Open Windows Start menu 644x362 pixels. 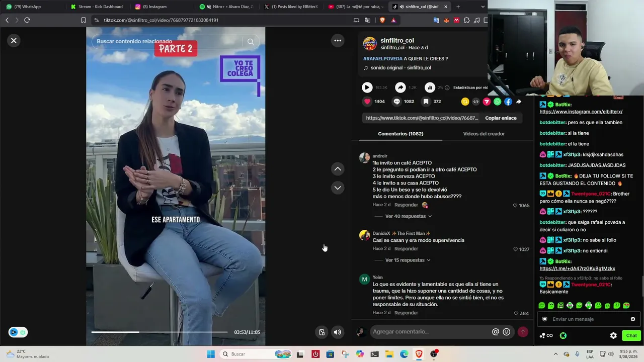211,354
